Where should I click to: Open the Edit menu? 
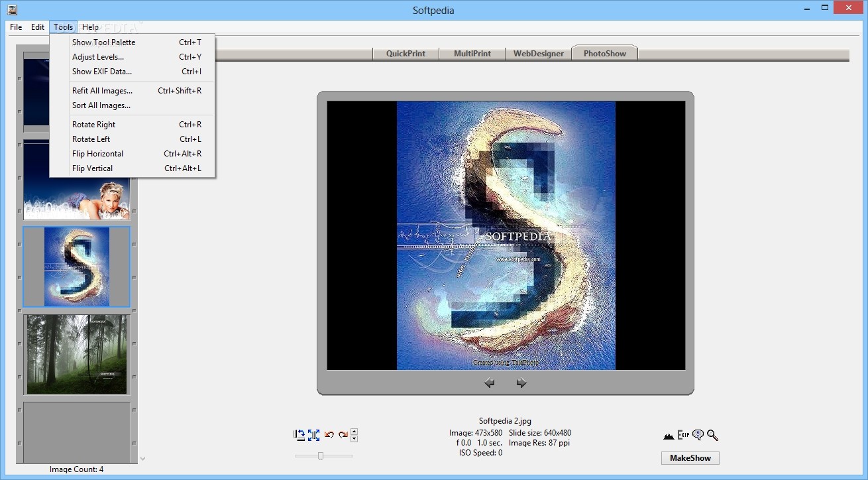click(38, 27)
